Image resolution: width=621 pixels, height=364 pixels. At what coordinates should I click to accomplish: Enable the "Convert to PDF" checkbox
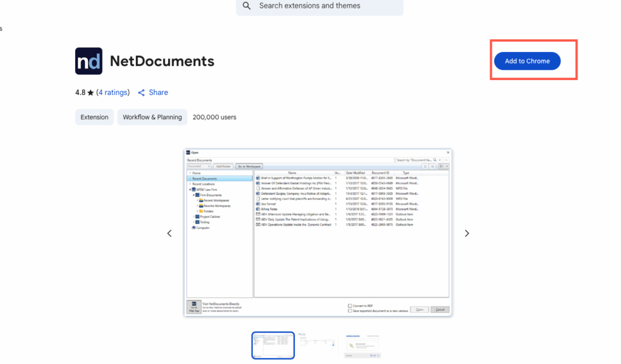coord(349,305)
